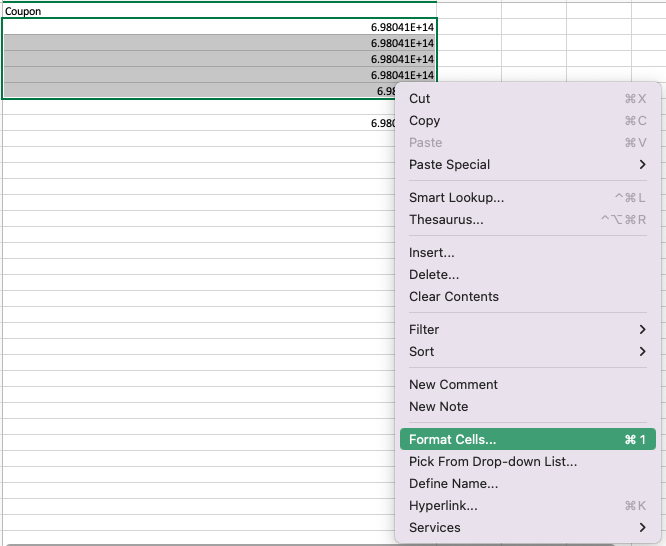The image size is (666, 546).
Task: Select Pick From Drop-down List...
Action: point(492,462)
